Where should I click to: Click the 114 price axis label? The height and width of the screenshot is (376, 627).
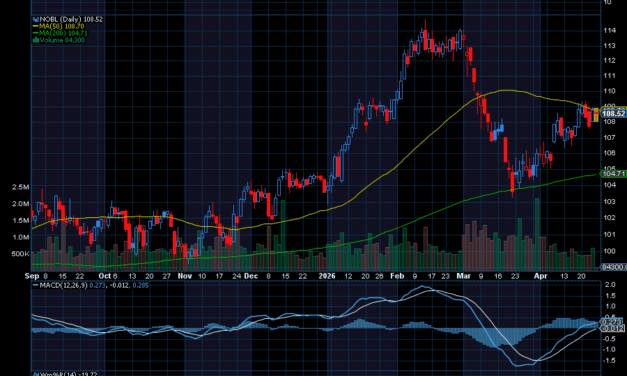[x=609, y=30]
